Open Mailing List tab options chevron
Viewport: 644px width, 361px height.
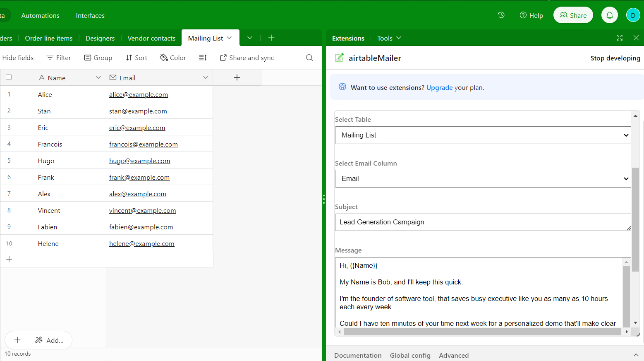[229, 38]
